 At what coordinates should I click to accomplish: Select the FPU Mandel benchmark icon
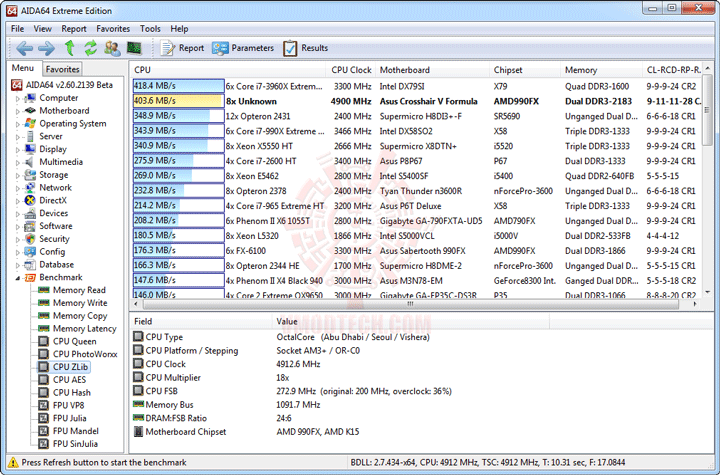coord(44,431)
